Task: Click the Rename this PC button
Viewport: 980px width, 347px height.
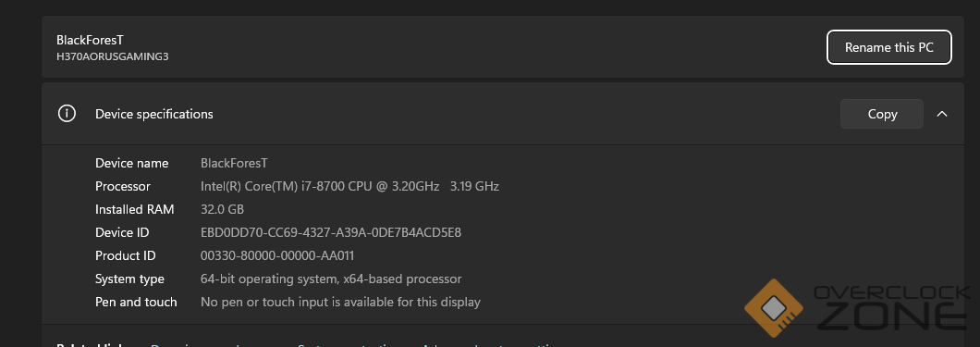Action: point(888,47)
